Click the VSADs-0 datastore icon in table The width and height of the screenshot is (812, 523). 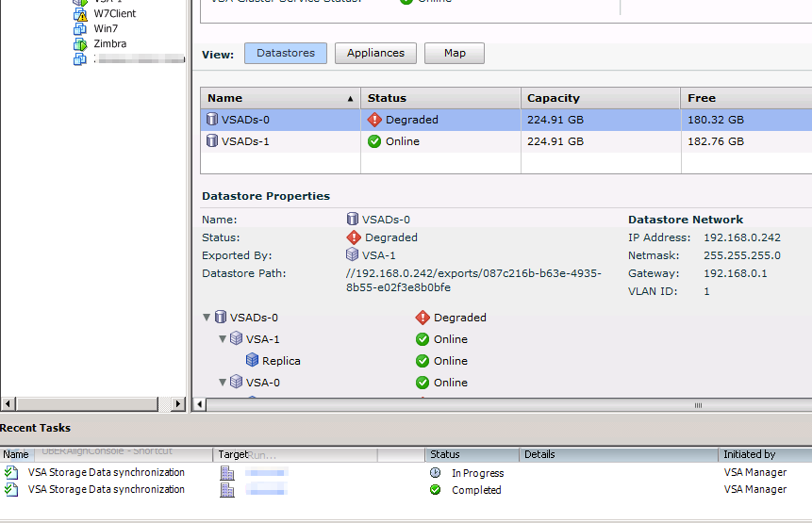coord(212,119)
